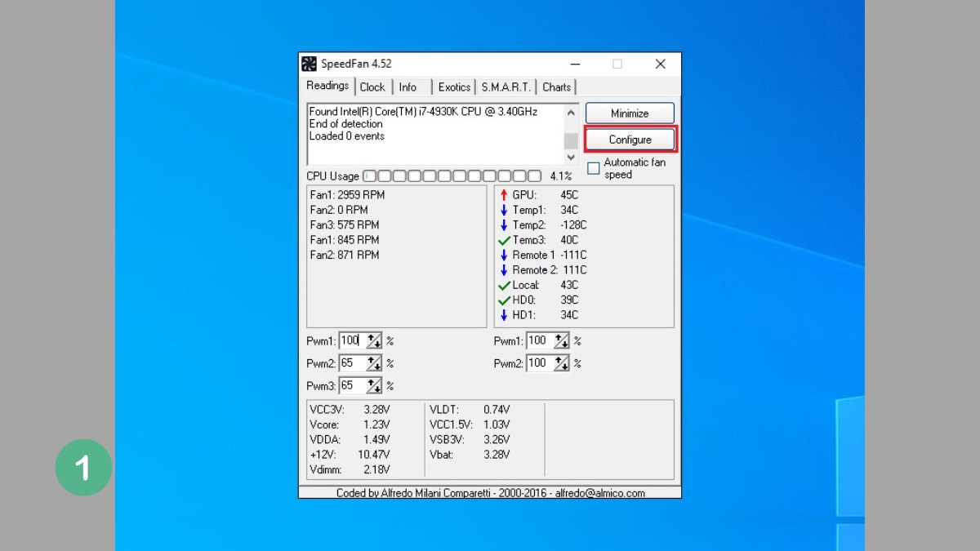This screenshot has width=980, height=551.
Task: Click the log line 'Loaded 0 events'
Action: pyautogui.click(x=347, y=136)
